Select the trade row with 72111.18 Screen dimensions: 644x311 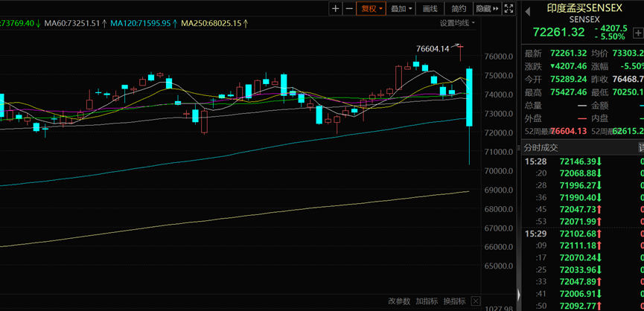583,246
